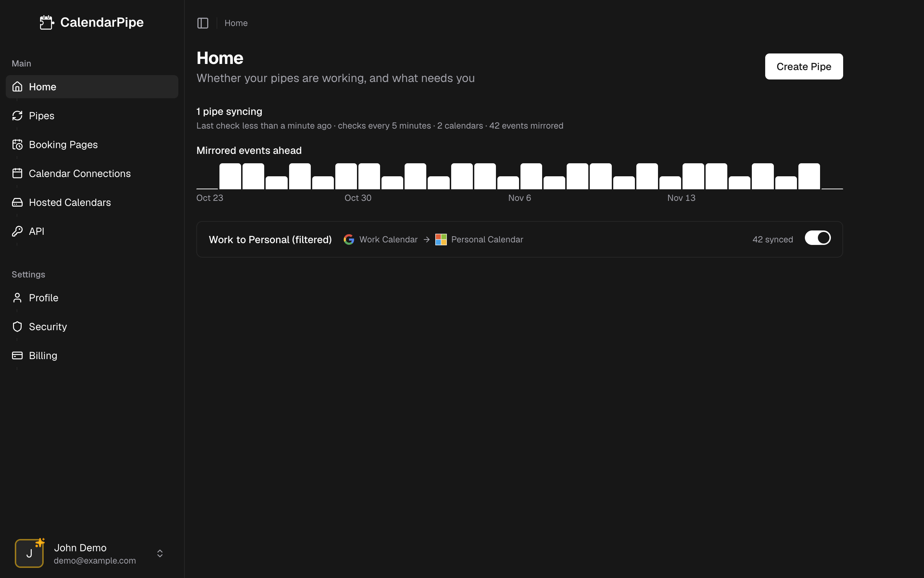
Task: Click the Oct 23 chart date label
Action: [x=210, y=198]
